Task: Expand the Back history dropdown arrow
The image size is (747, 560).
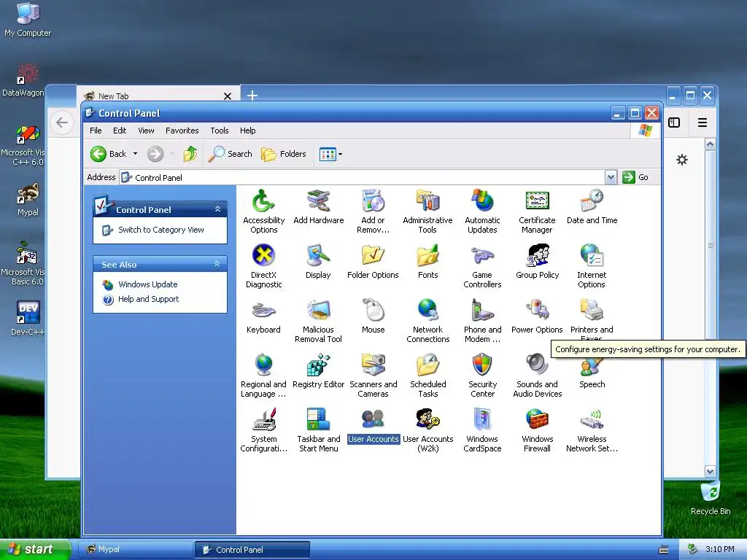Action: (135, 154)
